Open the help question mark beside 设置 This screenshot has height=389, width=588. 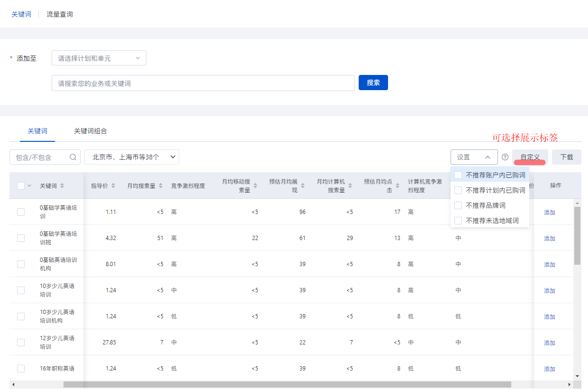coord(505,157)
